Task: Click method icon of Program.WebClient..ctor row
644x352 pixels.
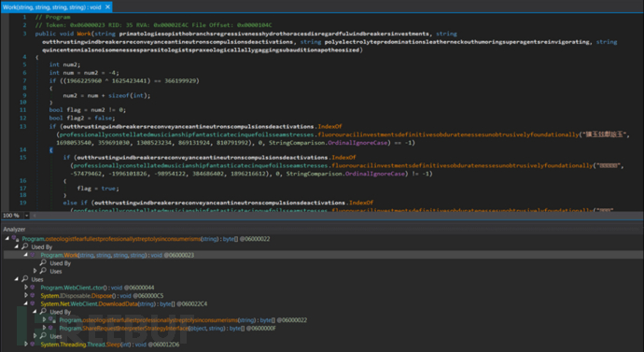Action: click(34, 288)
